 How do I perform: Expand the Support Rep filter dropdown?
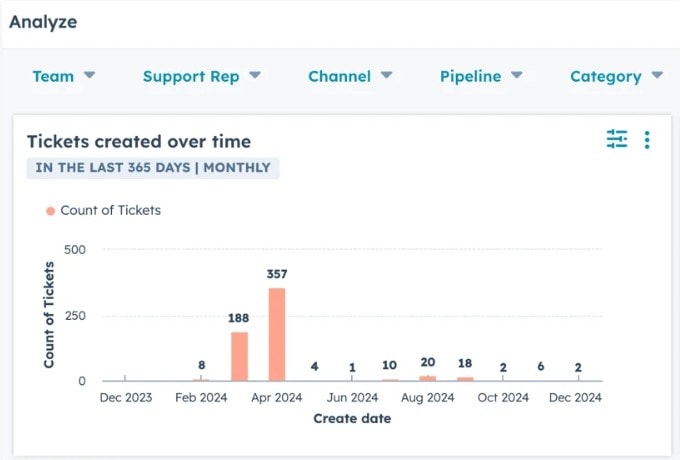coord(201,76)
